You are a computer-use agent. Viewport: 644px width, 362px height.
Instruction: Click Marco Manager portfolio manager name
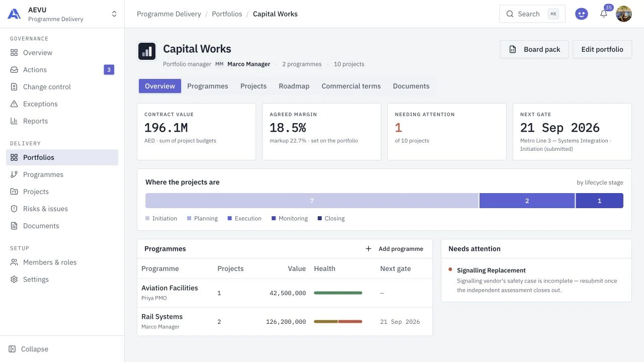(249, 64)
